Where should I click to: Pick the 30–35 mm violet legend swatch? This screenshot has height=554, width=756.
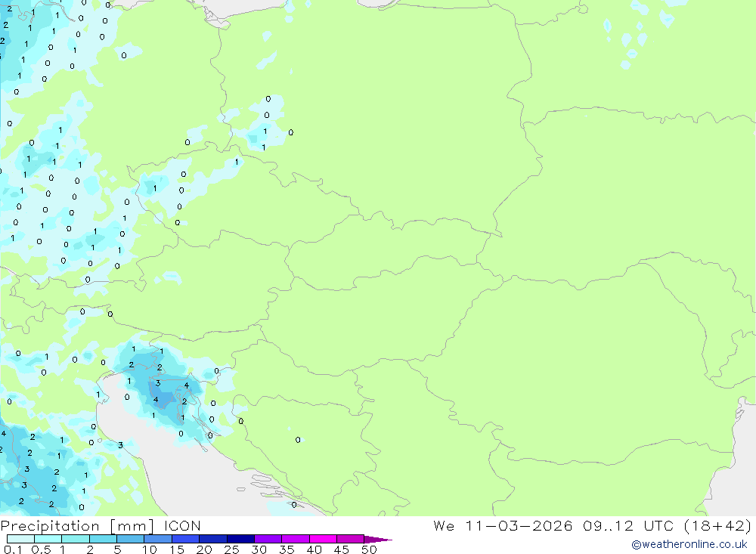click(268, 539)
